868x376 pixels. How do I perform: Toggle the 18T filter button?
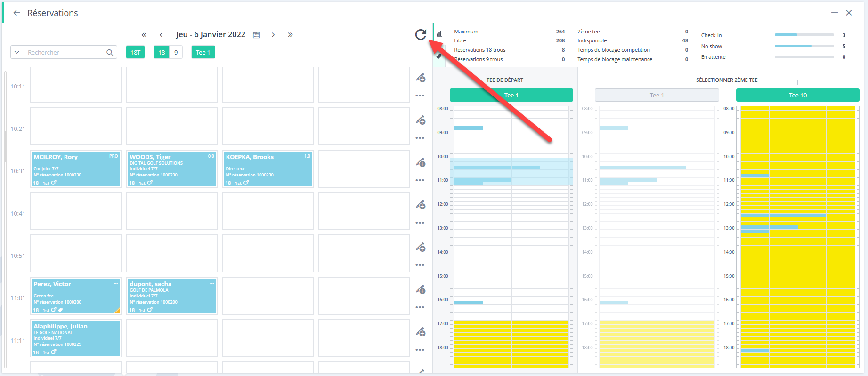click(135, 52)
